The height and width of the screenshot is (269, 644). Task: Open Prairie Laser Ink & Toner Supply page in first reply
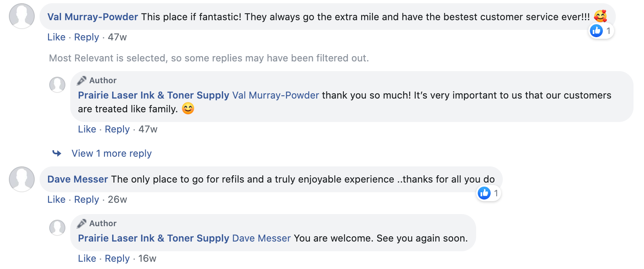pyautogui.click(x=153, y=95)
